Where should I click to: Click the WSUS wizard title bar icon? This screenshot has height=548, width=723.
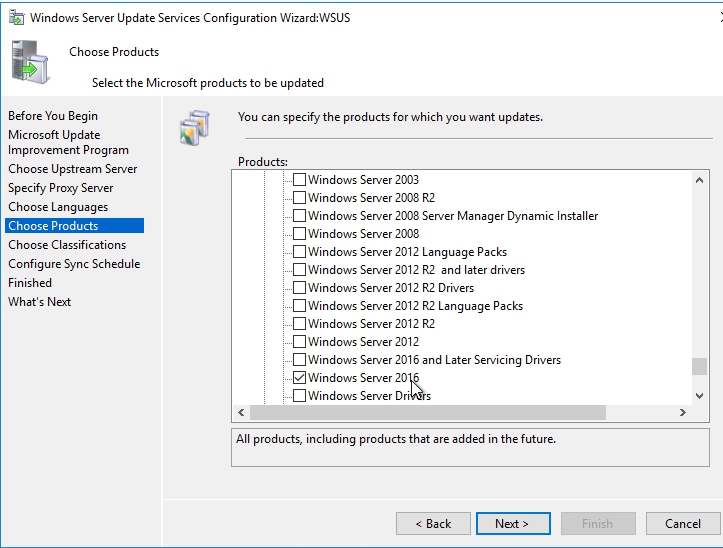click(13, 17)
